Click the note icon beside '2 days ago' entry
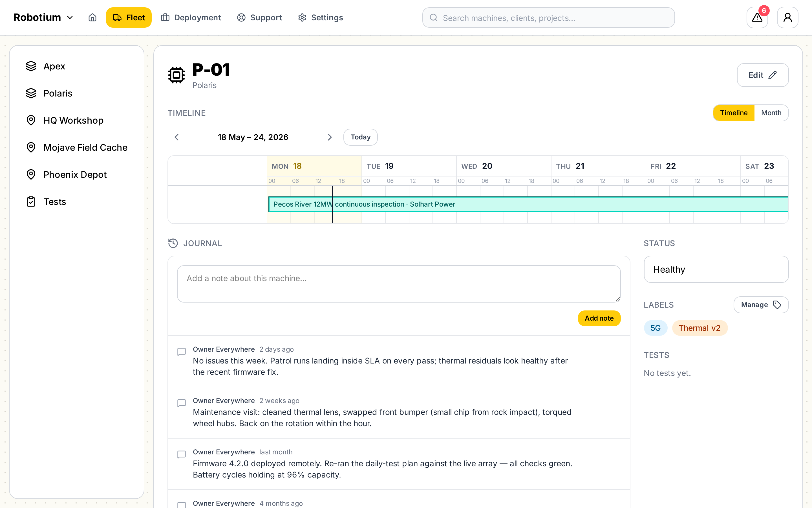The width and height of the screenshot is (812, 508). [x=182, y=352]
